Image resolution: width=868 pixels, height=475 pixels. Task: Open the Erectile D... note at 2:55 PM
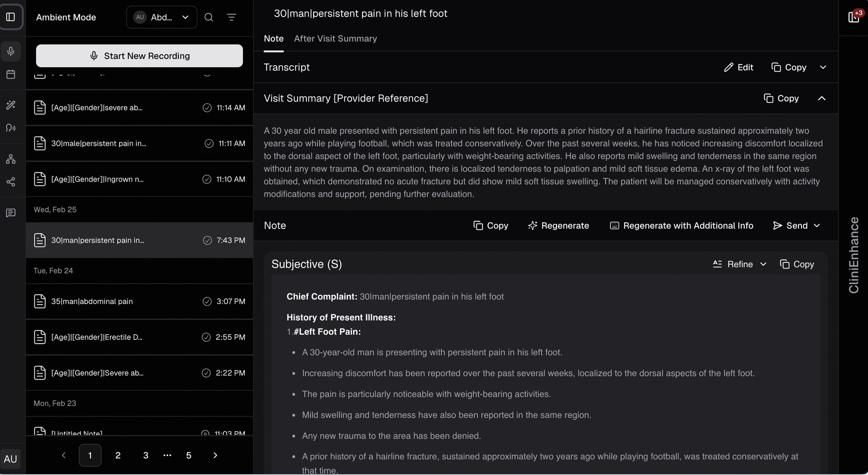point(139,337)
